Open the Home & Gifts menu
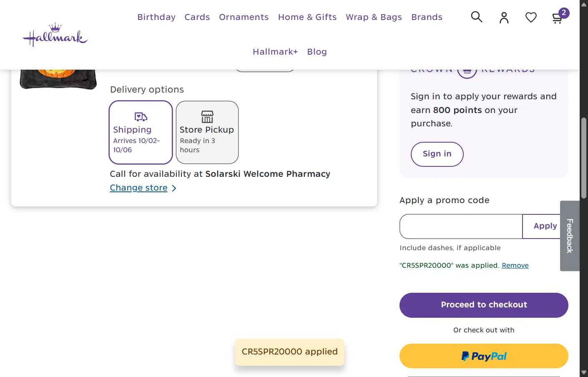 tap(307, 17)
